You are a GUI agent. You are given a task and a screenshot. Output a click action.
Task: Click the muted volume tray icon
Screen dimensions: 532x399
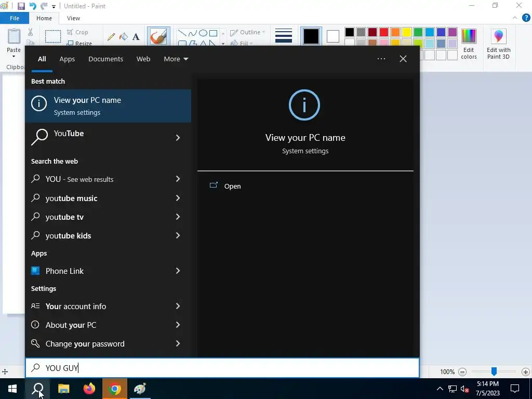point(465,389)
